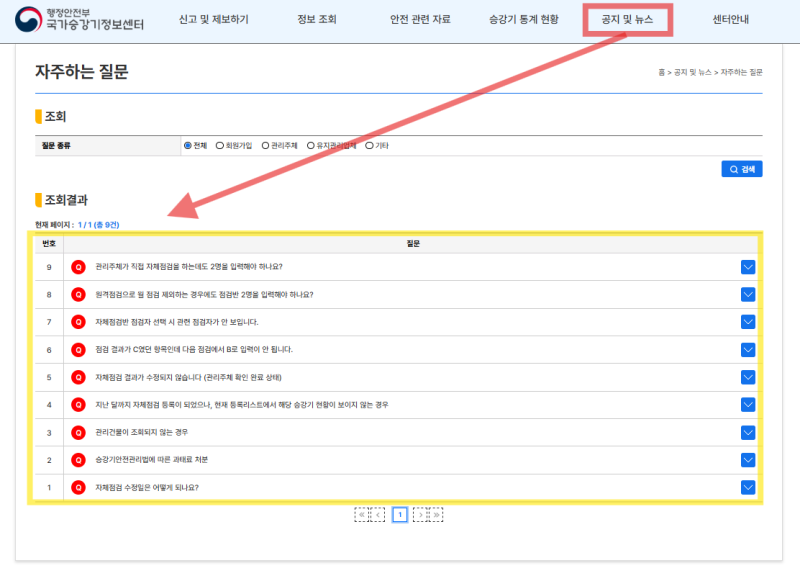The image size is (800, 576).
Task: Click the Q icon of question 9
Action: (78, 267)
